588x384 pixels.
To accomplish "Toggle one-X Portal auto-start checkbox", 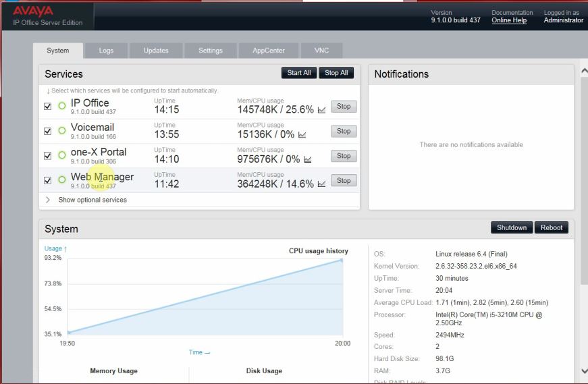I will pos(48,156).
